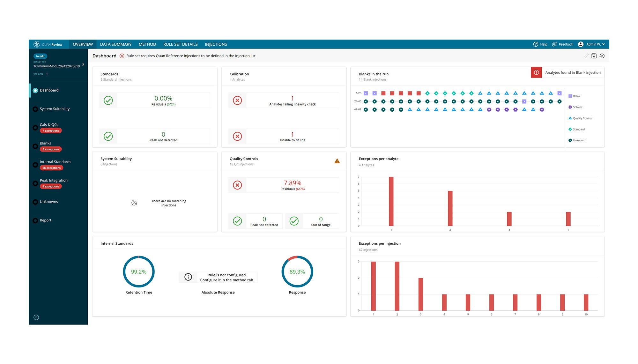Go to Internal Standards in the sidebar

pyautogui.click(x=55, y=162)
